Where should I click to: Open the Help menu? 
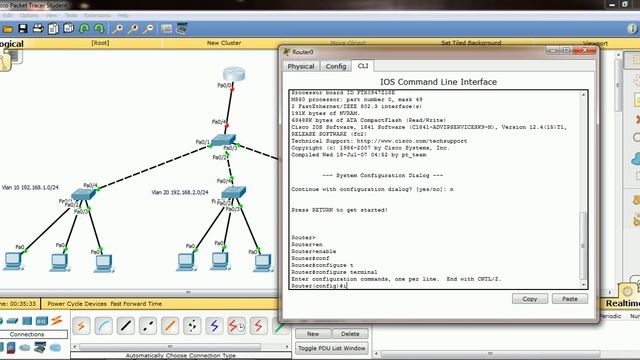(123, 16)
